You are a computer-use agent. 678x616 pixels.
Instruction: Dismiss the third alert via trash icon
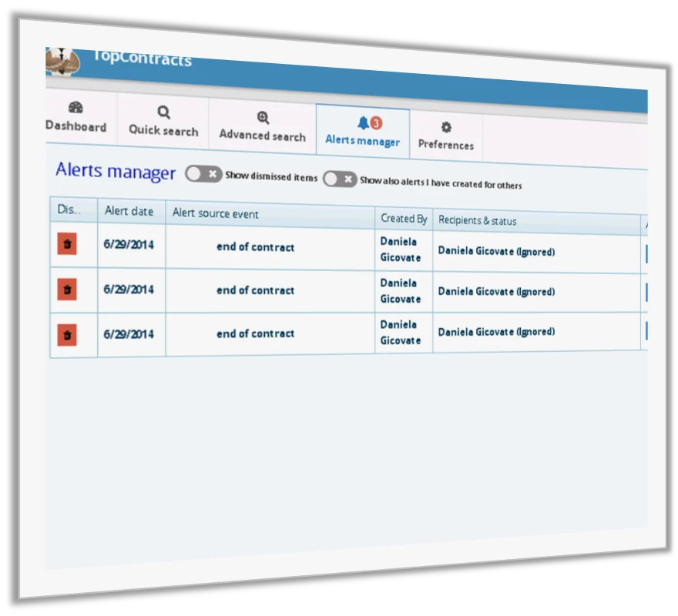67,335
